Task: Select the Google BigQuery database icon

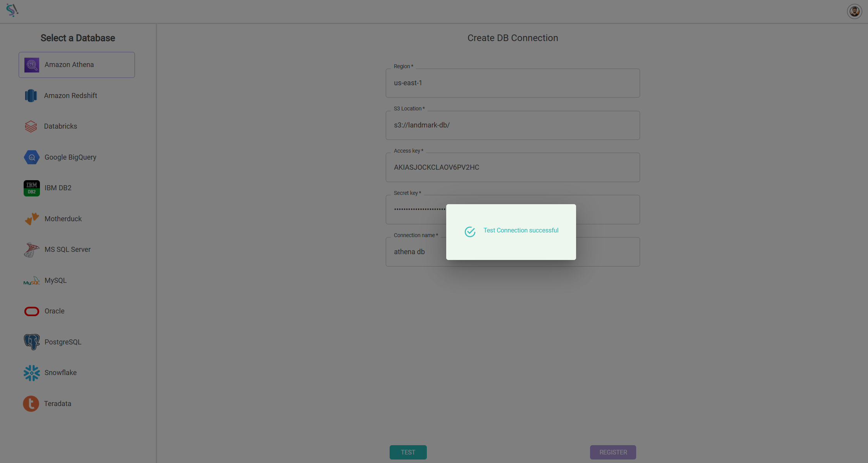Action: [30, 157]
